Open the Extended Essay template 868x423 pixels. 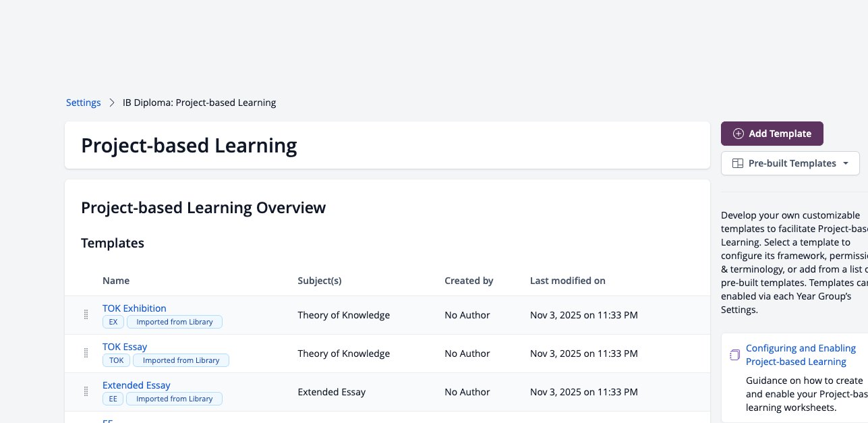(136, 385)
